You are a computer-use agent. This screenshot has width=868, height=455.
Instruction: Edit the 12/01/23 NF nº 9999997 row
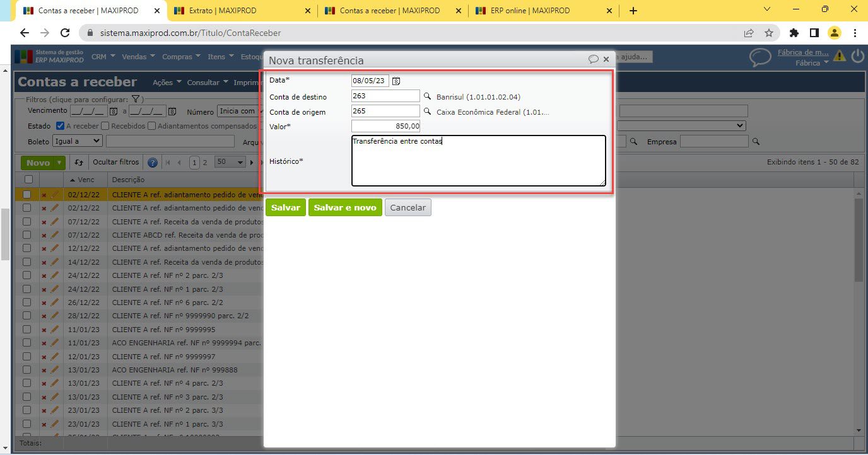[54, 356]
